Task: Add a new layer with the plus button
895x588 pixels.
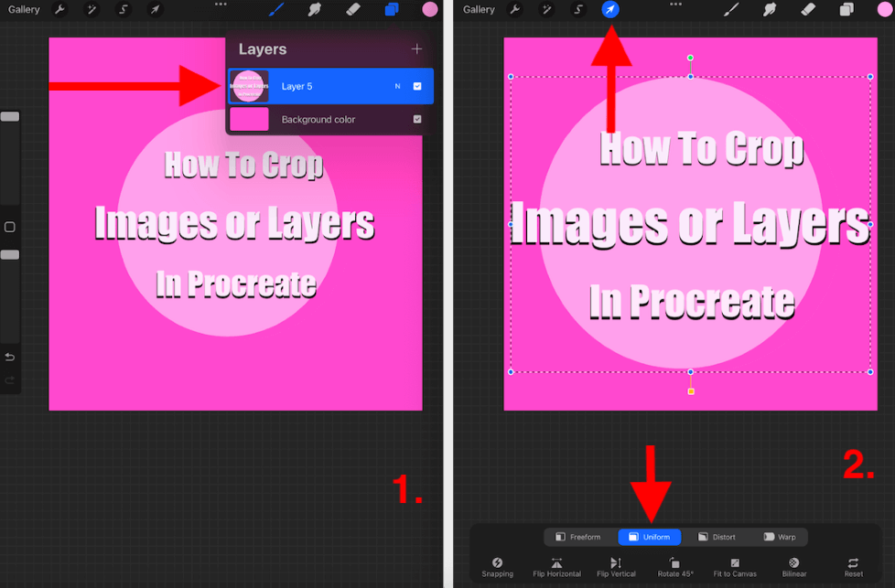Action: click(416, 49)
